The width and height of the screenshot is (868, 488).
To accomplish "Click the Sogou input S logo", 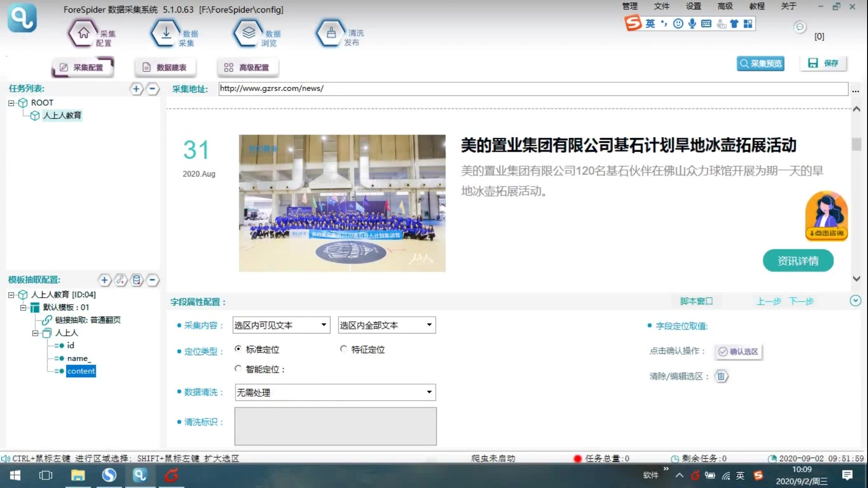I will 633,23.
